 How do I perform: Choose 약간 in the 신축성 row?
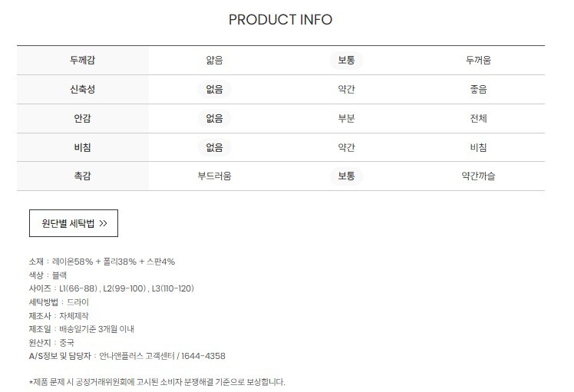tap(346, 89)
